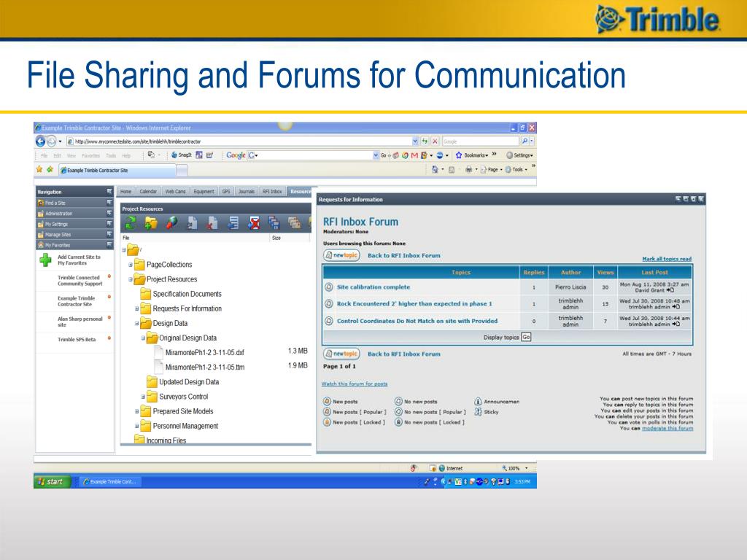The width and height of the screenshot is (747, 560).
Task: Switch to the Journals tab
Action: point(247,192)
